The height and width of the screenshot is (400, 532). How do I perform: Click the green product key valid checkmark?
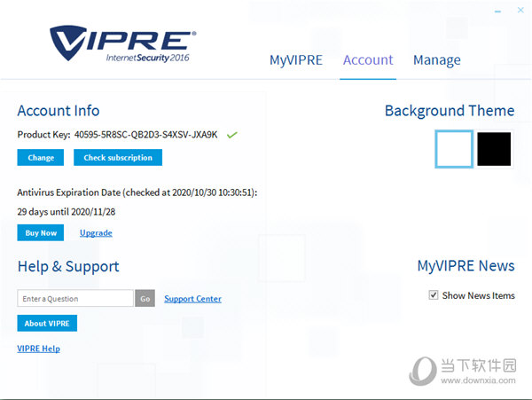point(232,135)
